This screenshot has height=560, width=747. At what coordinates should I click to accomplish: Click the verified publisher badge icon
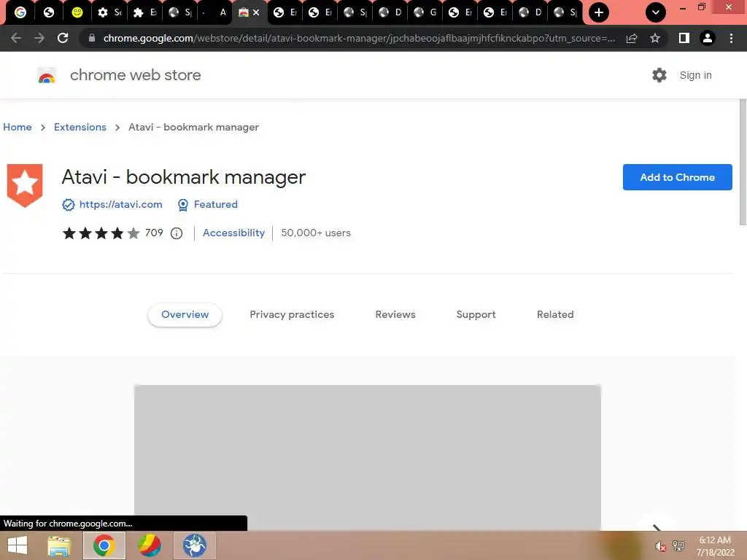tap(69, 205)
